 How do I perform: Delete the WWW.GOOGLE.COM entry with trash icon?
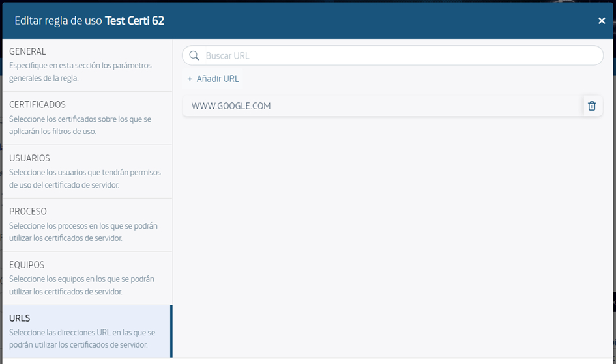click(x=592, y=106)
